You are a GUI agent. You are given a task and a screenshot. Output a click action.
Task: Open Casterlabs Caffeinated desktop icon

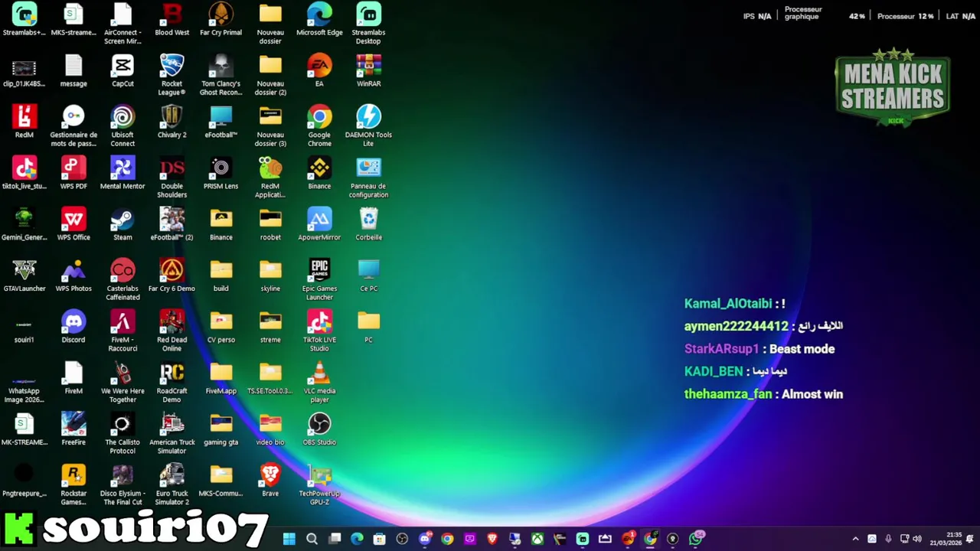click(x=122, y=279)
